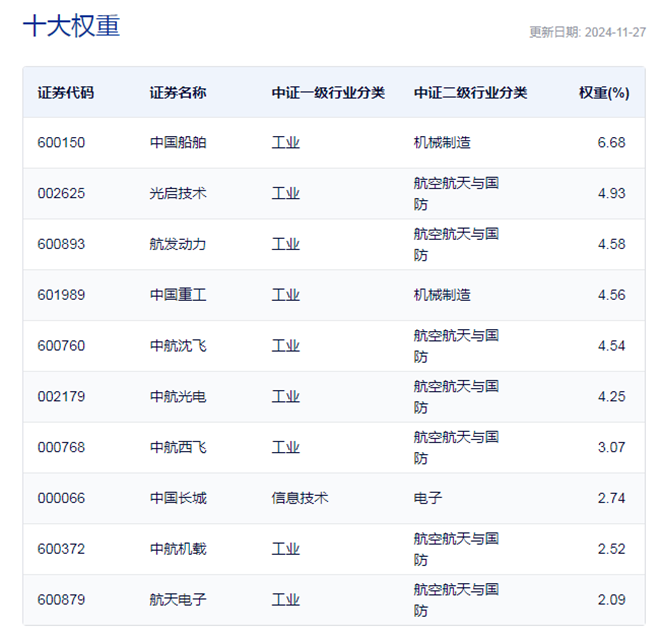Click the 更新日期: 2024-11-27 label
660x633 pixels.
pos(587,32)
